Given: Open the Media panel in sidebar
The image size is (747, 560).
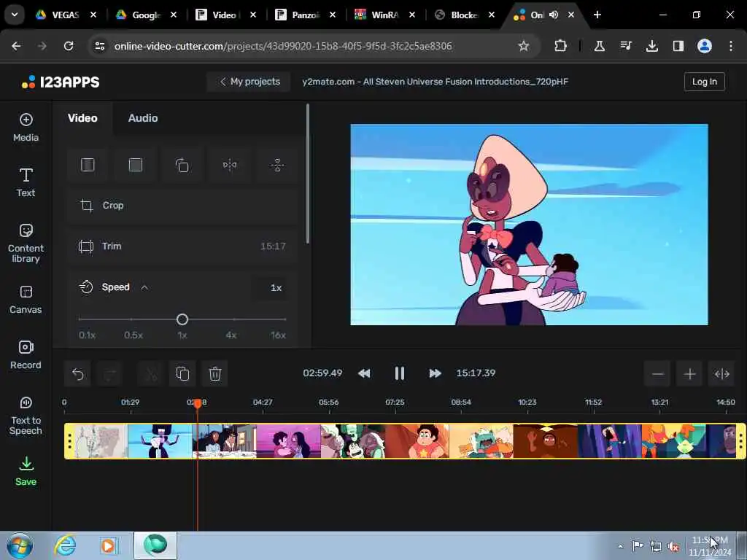Looking at the screenshot, I should point(26,128).
